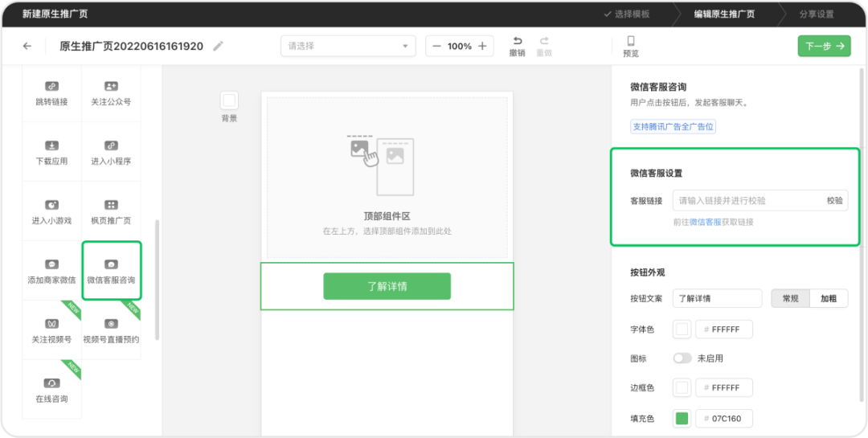This screenshot has width=868, height=438.
Task: Click the 字体色 color swatch
Action: point(682,329)
